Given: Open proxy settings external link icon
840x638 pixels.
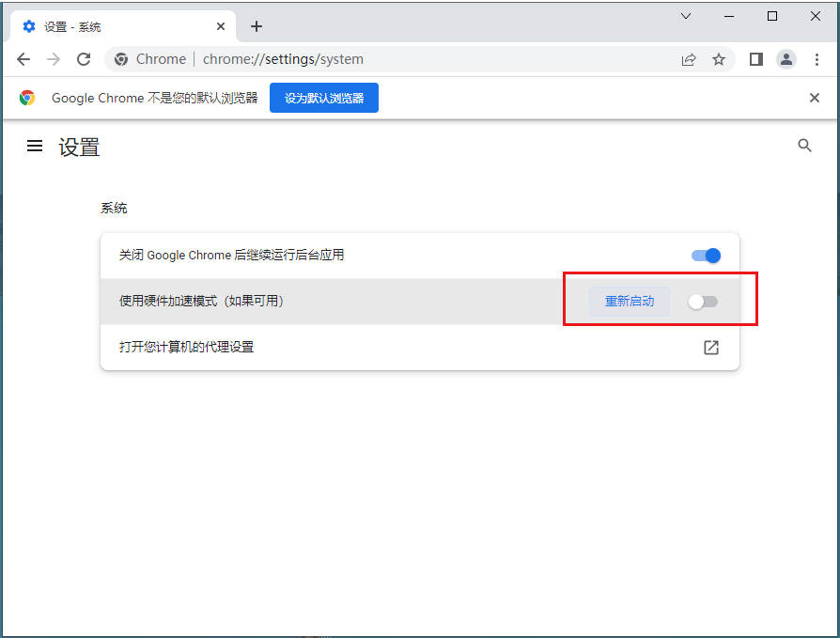Looking at the screenshot, I should pyautogui.click(x=711, y=347).
